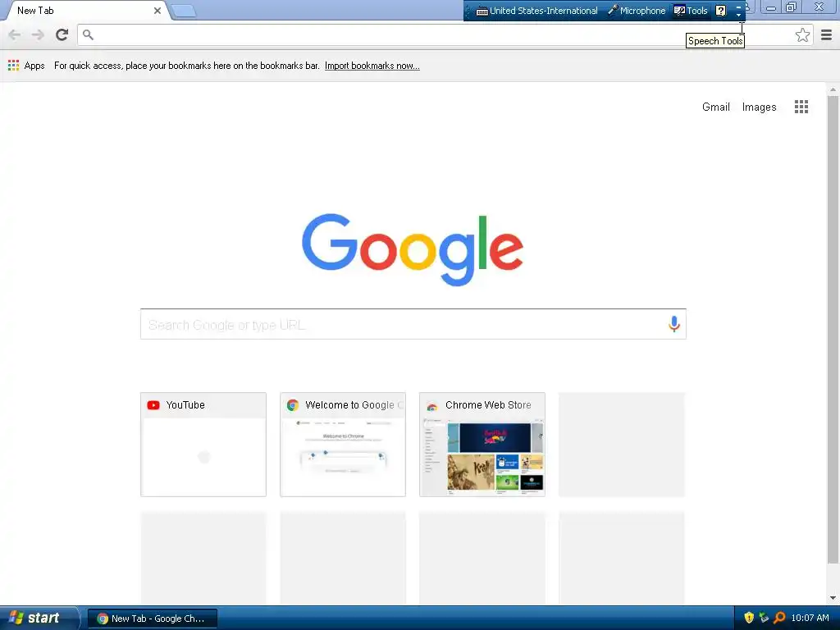Toggle the language bar Microphone button

(637, 10)
